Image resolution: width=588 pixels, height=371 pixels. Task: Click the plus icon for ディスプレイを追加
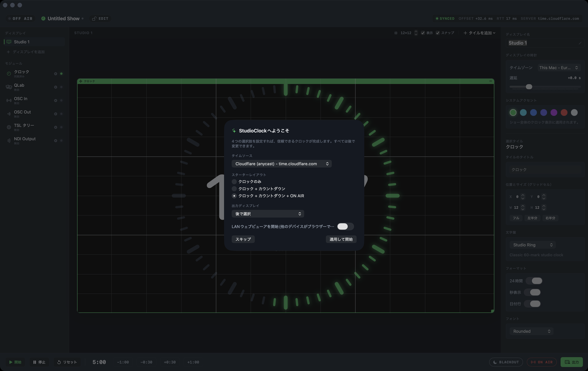8,52
